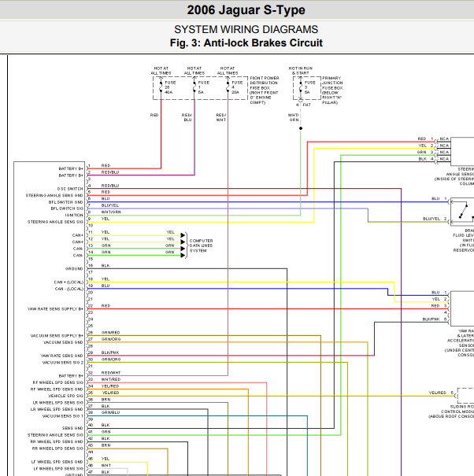
Task: Click the "DSC SWITCH" pin label
Action: 70,189
